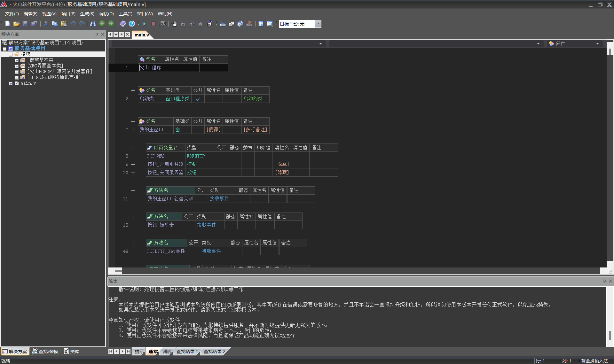The height and width of the screenshot is (364, 614).
Task: Click the Paste clipboard icon
Action: pos(64,24)
